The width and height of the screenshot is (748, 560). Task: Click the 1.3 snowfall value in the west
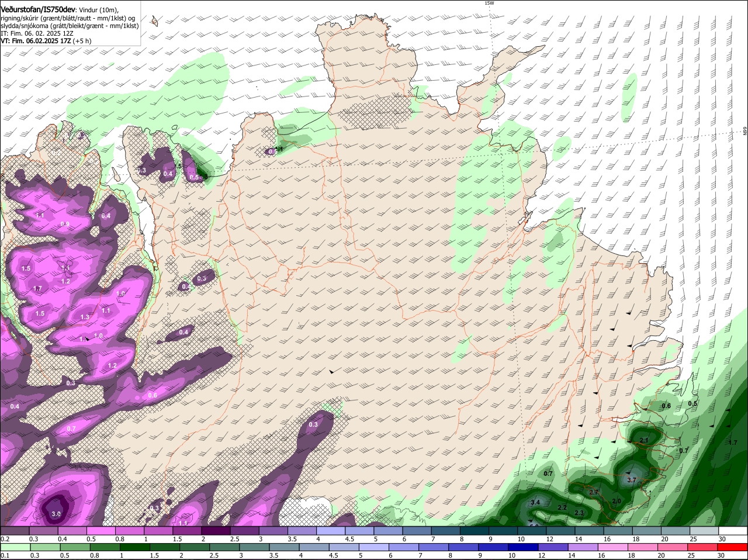[x=85, y=317]
